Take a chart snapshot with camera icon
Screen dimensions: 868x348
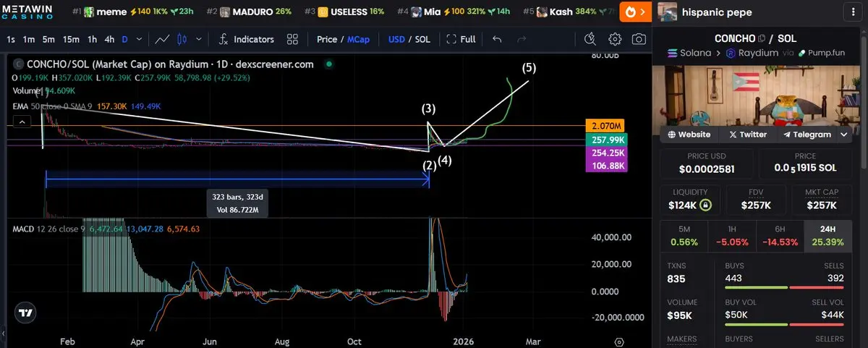pos(639,39)
